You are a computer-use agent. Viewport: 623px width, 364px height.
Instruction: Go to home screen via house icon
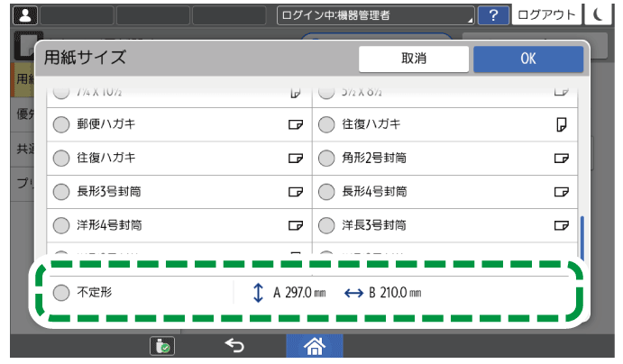[x=315, y=346]
